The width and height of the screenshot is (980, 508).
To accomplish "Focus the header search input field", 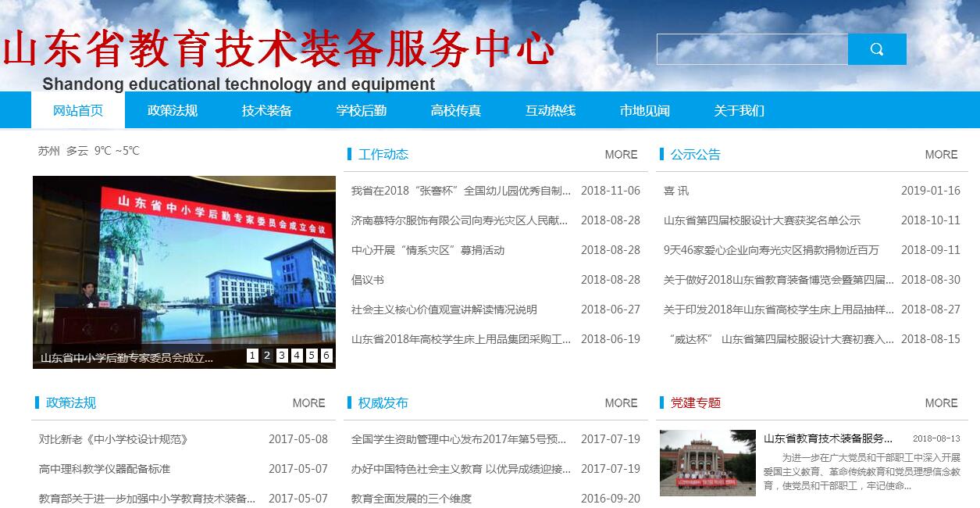I will (752, 49).
